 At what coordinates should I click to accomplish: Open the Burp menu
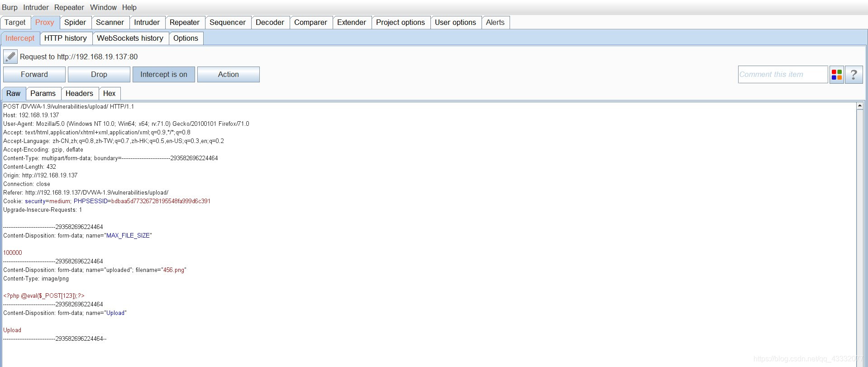click(10, 7)
